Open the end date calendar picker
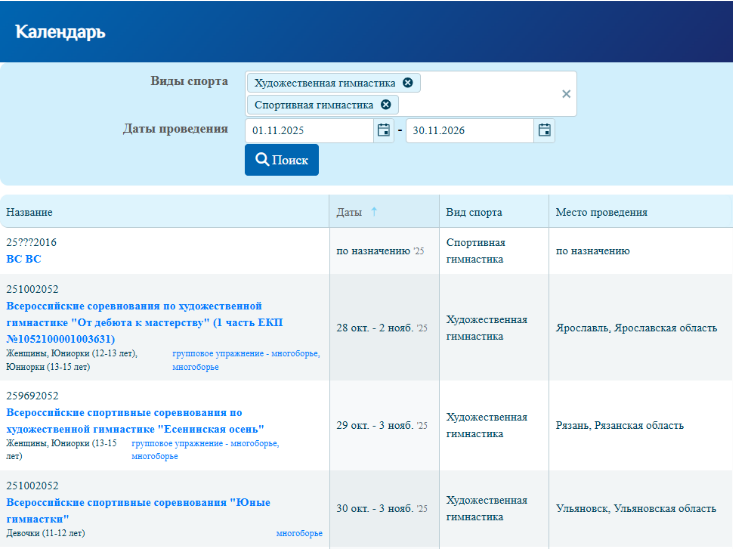 point(544,130)
